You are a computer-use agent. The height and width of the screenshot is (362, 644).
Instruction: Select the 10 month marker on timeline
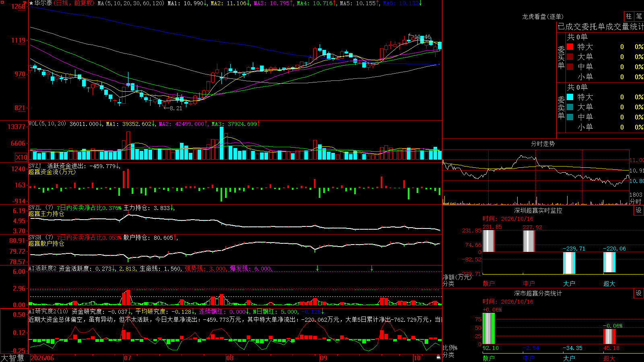[417, 358]
